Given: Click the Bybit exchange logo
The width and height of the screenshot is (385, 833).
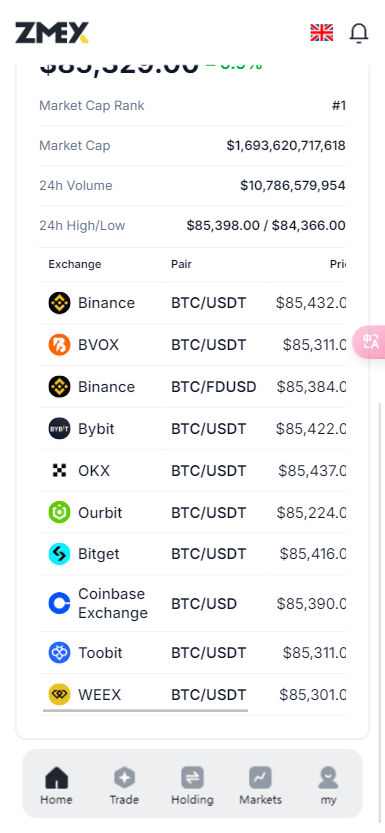Looking at the screenshot, I should click(x=59, y=429).
